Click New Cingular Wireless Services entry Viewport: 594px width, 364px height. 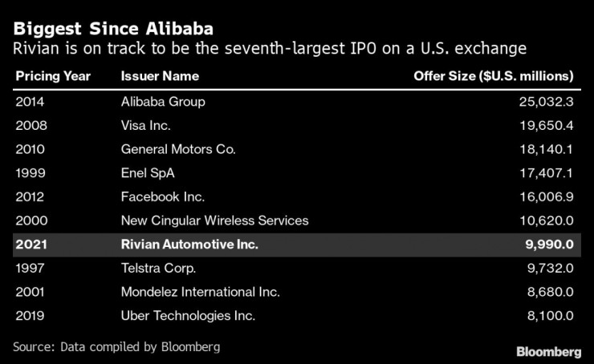point(214,220)
